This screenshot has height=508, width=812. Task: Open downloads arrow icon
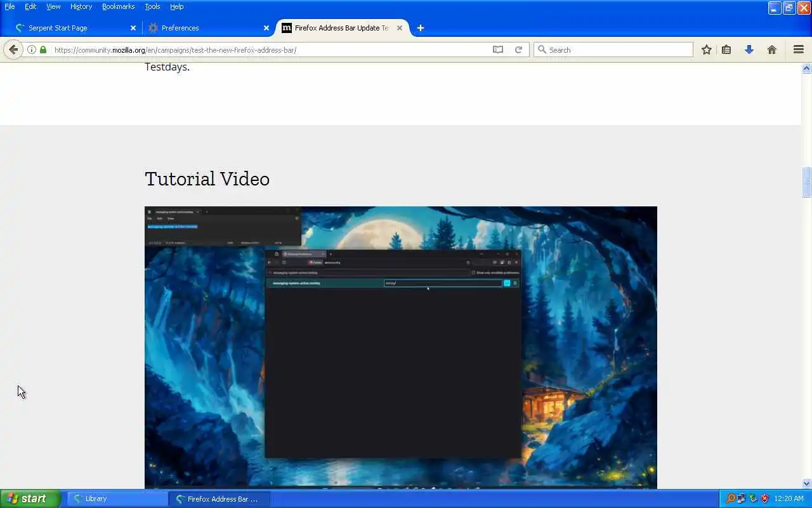pos(749,50)
